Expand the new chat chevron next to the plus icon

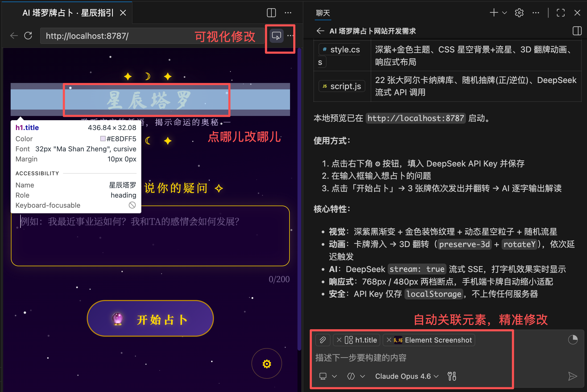(504, 13)
